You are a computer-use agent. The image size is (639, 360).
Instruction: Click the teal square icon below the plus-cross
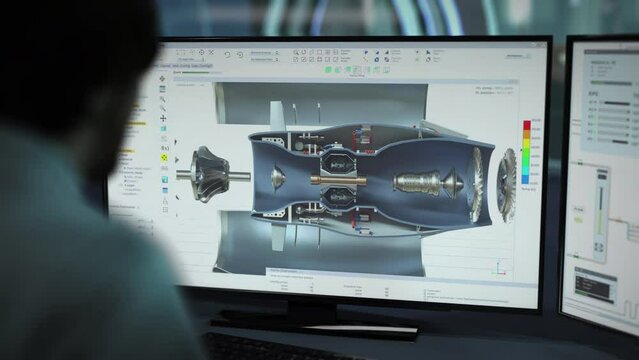[163, 128]
